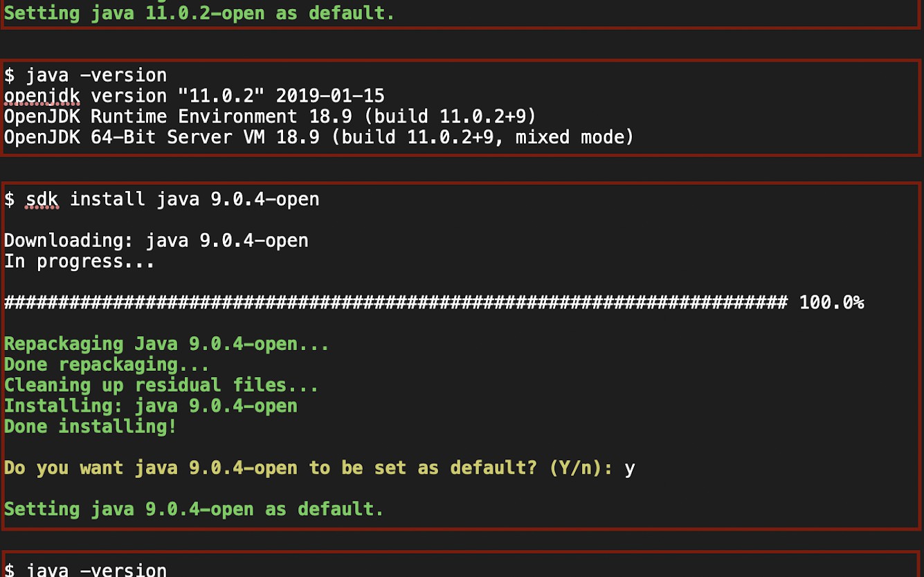Click the "Setting java 11.0.2-open as default" line
This screenshot has width=924, height=577.
click(x=199, y=13)
